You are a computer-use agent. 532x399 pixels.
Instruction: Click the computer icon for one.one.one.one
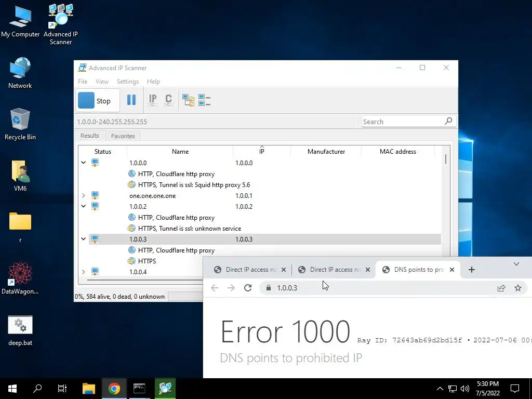95,195
